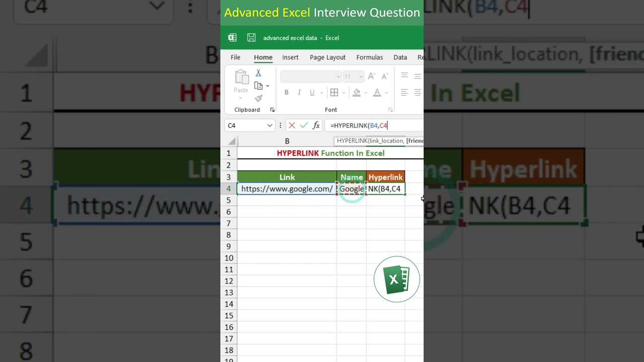The height and width of the screenshot is (362, 644).
Task: Expand font color palette arrow
Action: point(386,93)
